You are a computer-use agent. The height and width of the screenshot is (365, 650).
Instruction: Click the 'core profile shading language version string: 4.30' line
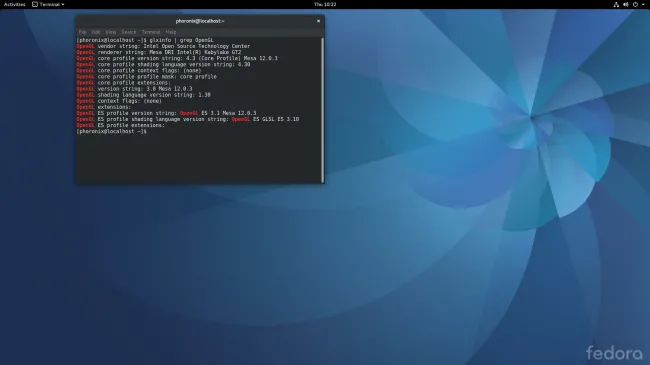coord(163,65)
